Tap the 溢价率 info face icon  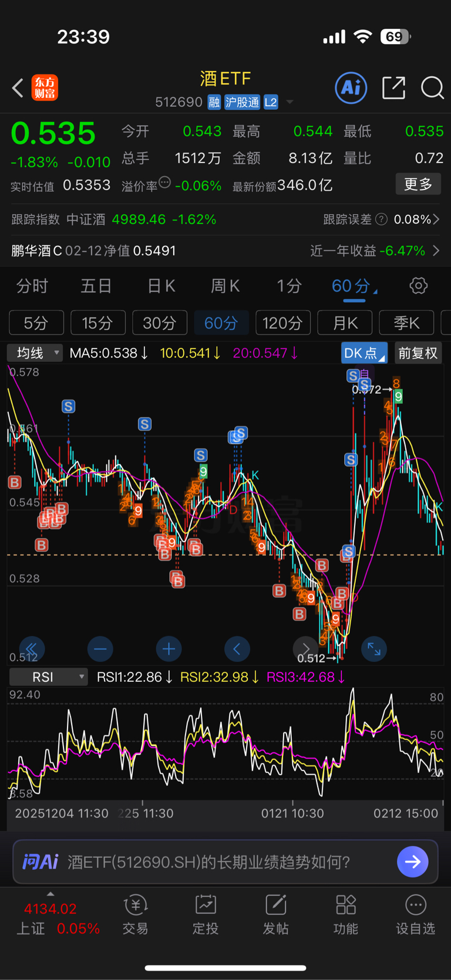point(164,183)
